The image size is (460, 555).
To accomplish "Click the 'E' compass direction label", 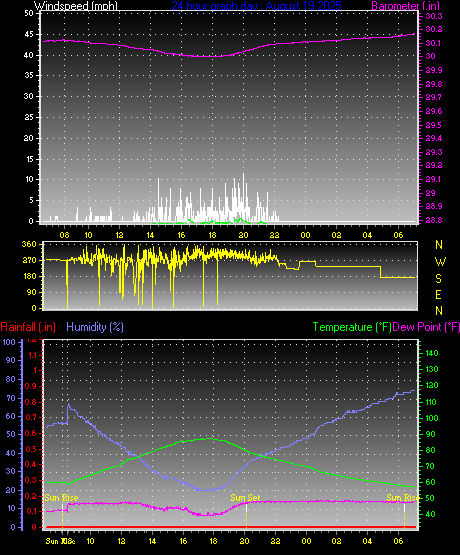I will click(x=438, y=294).
